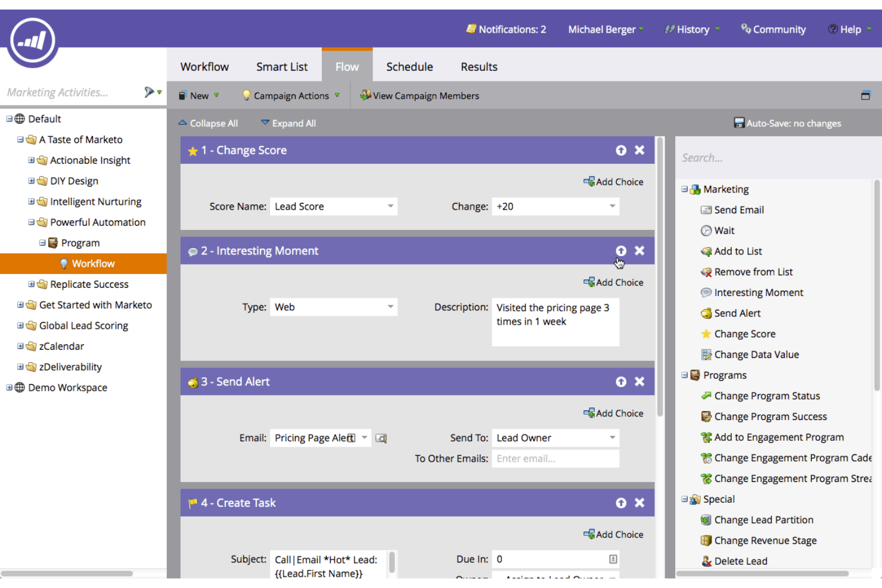Click the To Other Emails field
This screenshot has height=588, width=882.
(555, 458)
